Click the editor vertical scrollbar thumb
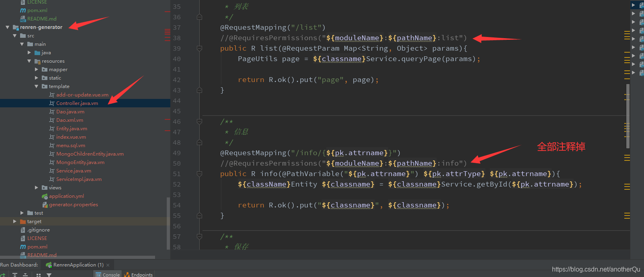This screenshot has height=277, width=644. [628, 116]
